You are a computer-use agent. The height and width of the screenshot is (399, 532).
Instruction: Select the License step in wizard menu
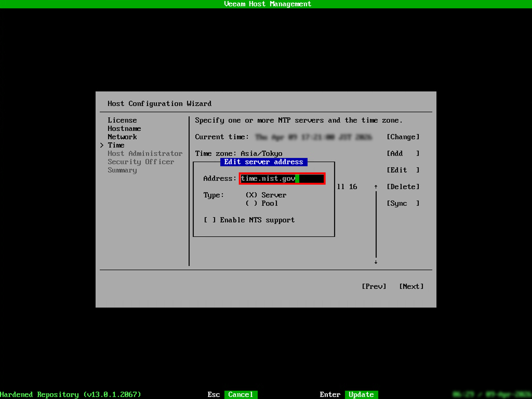pos(122,120)
